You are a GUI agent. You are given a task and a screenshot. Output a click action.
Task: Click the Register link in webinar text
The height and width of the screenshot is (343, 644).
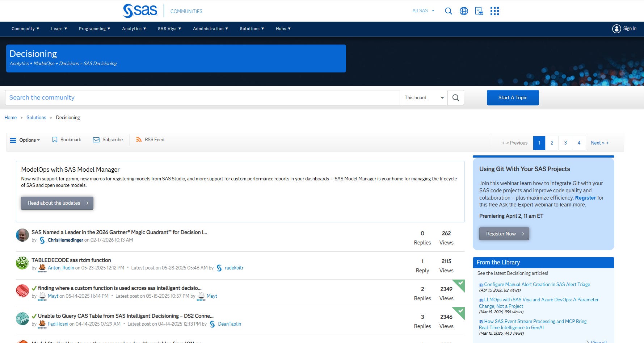tap(585, 198)
